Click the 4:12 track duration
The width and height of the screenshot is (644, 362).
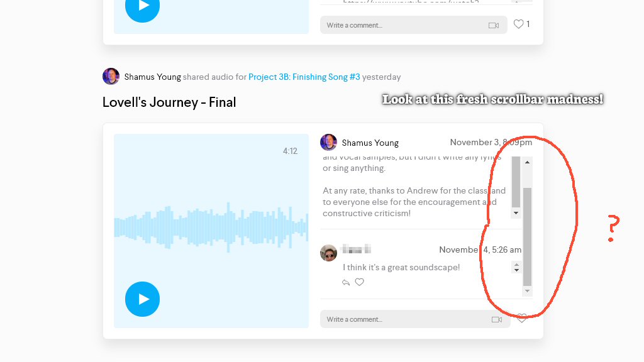[x=290, y=151]
